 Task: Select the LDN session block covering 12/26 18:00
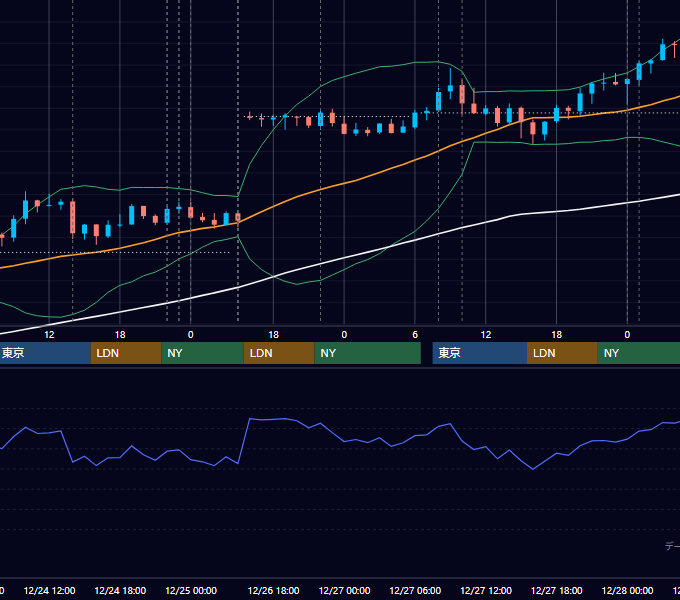279,353
